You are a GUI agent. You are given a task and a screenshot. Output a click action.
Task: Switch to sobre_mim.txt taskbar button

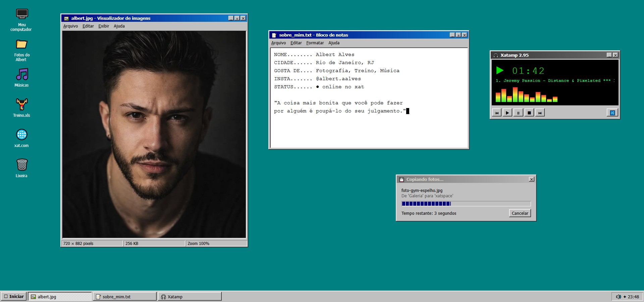click(x=125, y=297)
